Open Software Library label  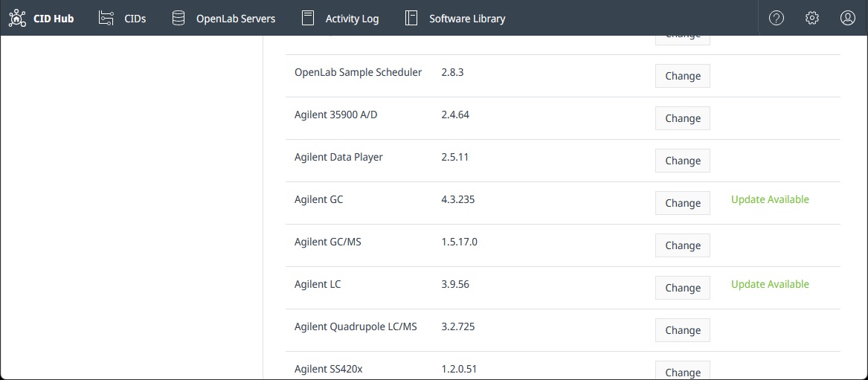[467, 19]
